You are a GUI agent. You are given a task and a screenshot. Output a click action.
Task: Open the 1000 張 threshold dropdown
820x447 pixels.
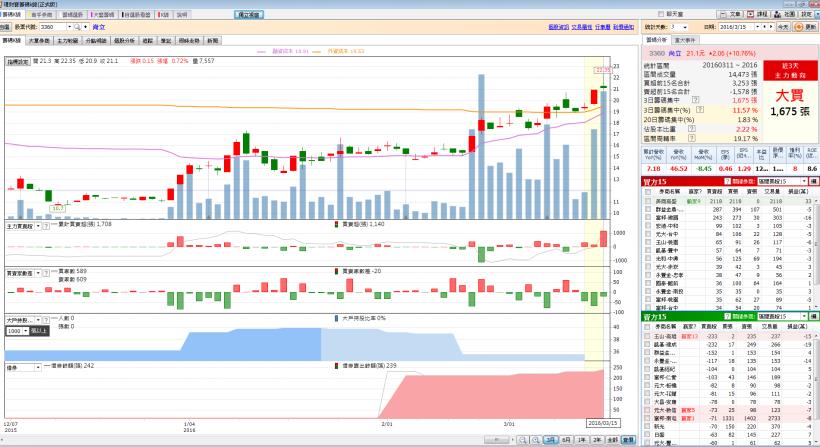pyautogui.click(x=25, y=331)
